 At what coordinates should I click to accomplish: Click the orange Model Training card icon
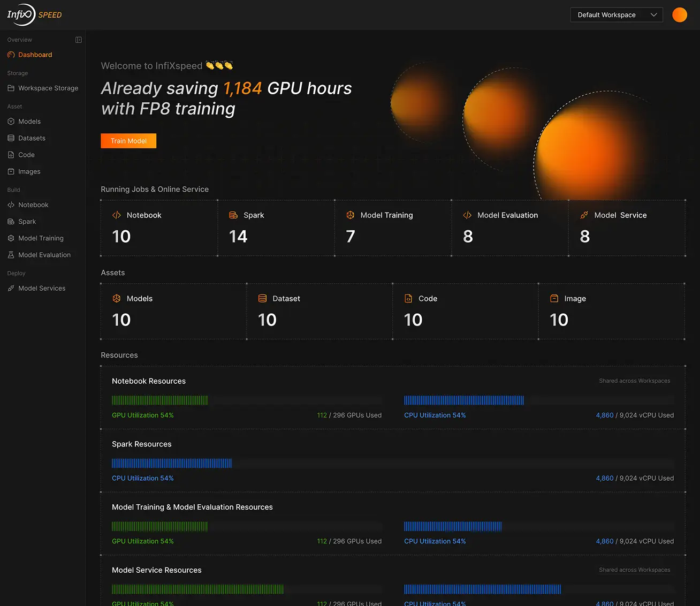click(351, 215)
